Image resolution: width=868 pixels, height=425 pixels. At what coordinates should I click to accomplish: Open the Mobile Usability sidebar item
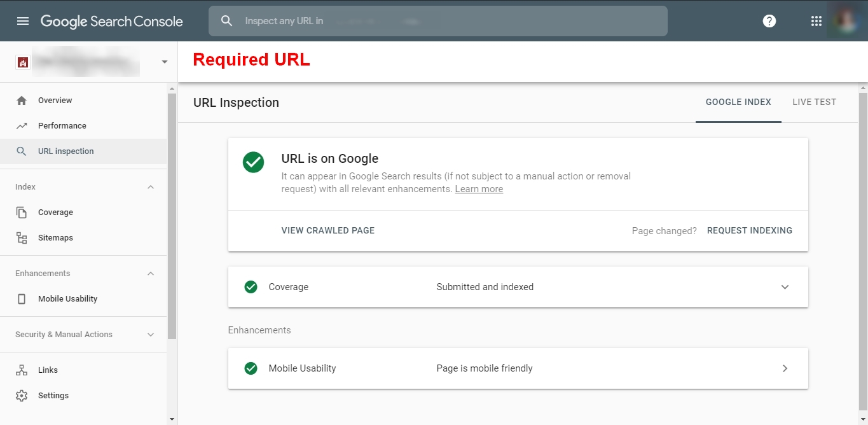point(83,299)
